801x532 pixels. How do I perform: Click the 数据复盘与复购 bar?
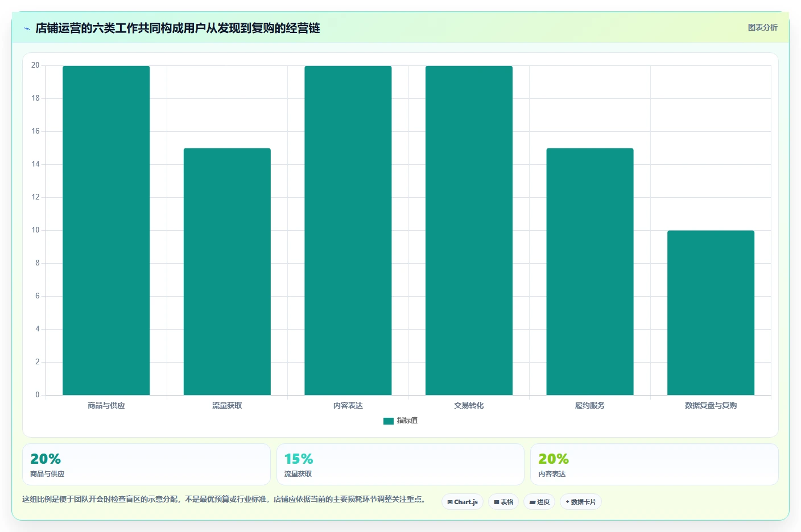point(711,313)
